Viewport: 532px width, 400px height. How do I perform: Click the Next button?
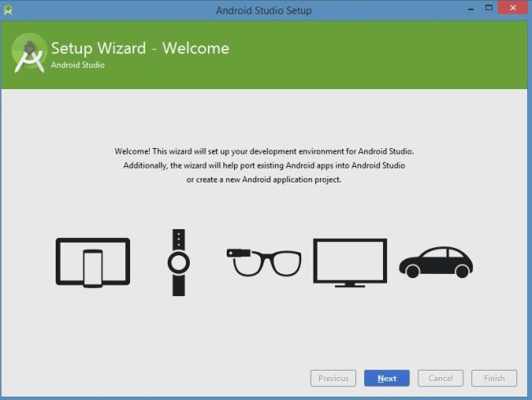[x=387, y=378]
